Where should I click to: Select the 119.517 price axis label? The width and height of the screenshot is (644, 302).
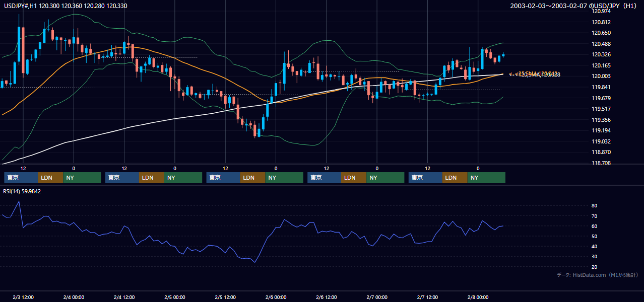click(x=602, y=109)
